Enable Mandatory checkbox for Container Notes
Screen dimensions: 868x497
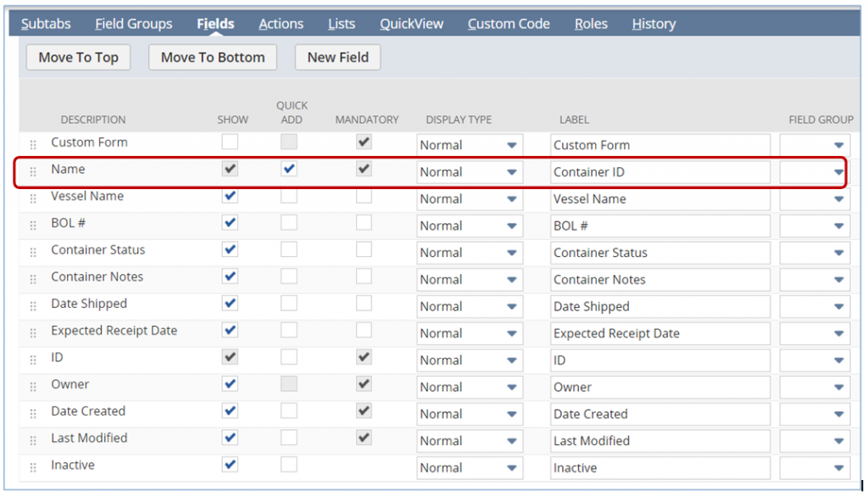(x=364, y=276)
